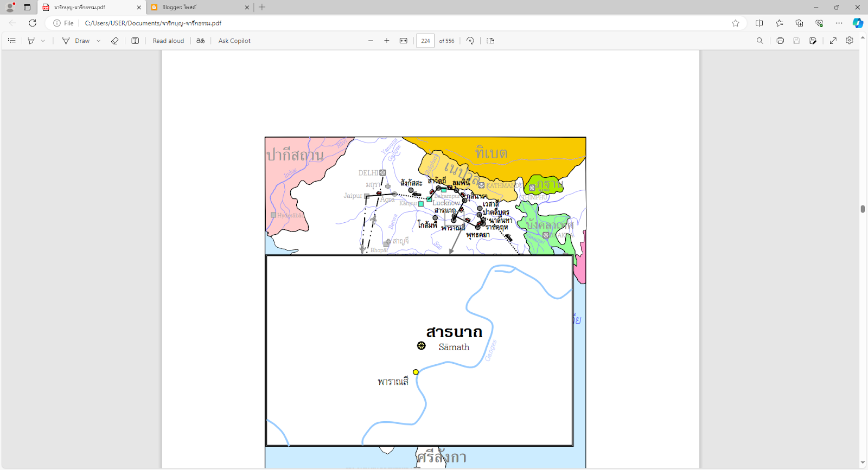Start Read aloud for the PDF
This screenshot has width=868, height=470.
168,41
